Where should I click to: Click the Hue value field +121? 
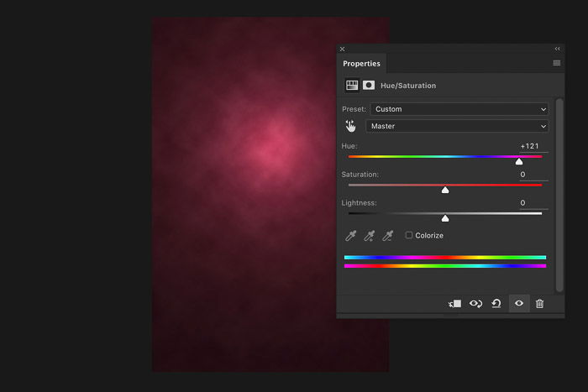click(533, 146)
